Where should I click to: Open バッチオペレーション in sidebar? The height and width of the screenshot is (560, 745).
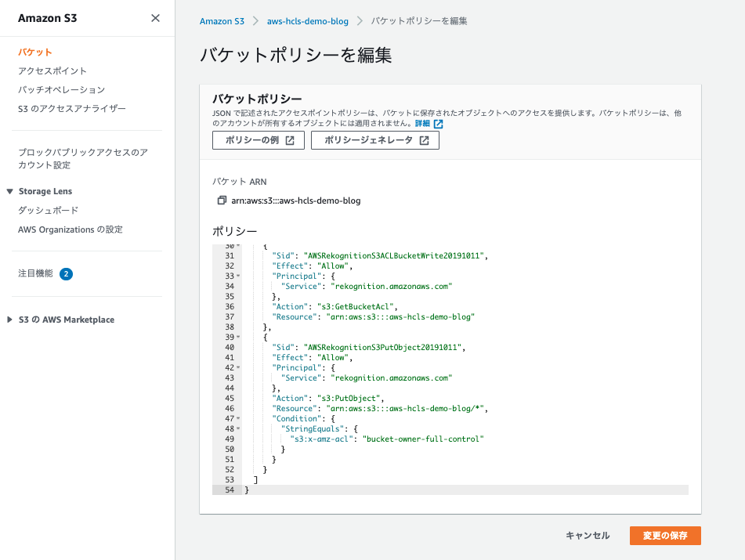[61, 90]
